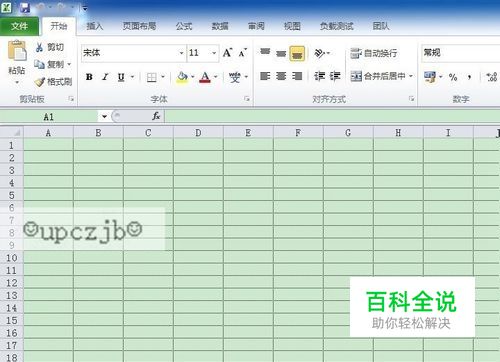
Task: Click the increase indent icon
Action: pos(335,76)
